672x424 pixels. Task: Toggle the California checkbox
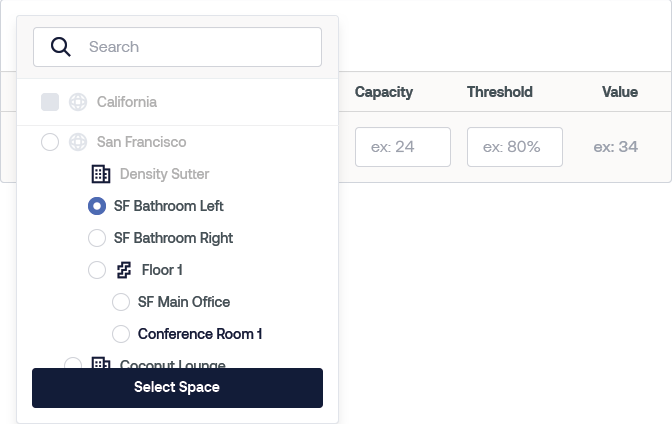[x=50, y=102]
